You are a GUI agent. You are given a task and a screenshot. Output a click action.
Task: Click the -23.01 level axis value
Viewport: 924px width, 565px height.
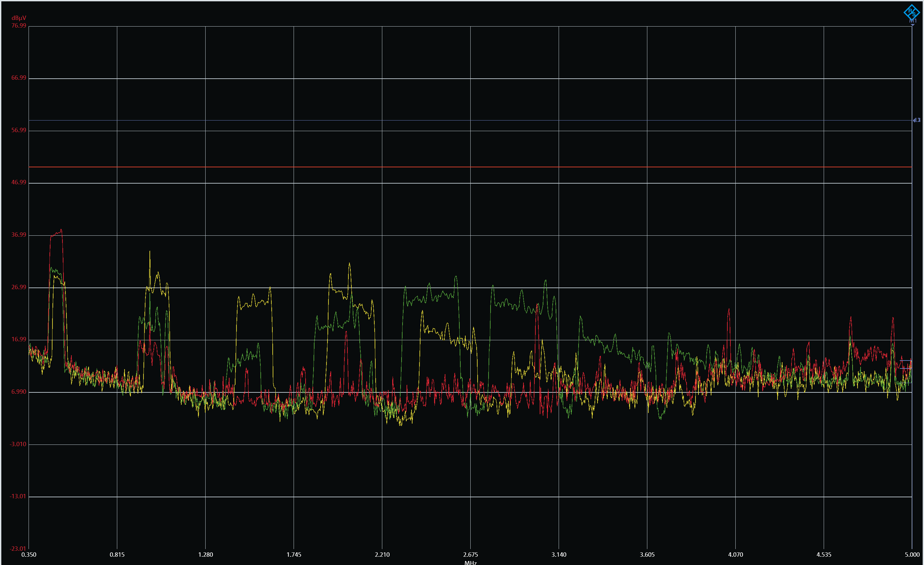(x=18, y=549)
